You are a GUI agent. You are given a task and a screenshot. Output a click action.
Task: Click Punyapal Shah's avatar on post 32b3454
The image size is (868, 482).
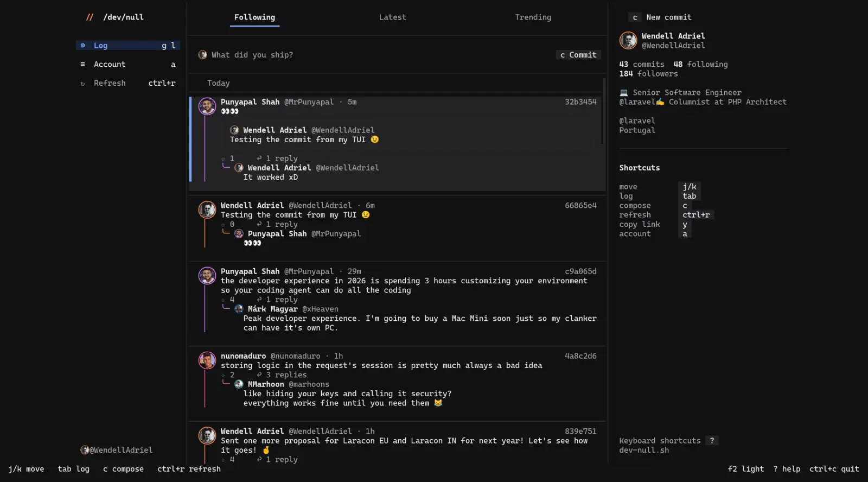coord(207,106)
